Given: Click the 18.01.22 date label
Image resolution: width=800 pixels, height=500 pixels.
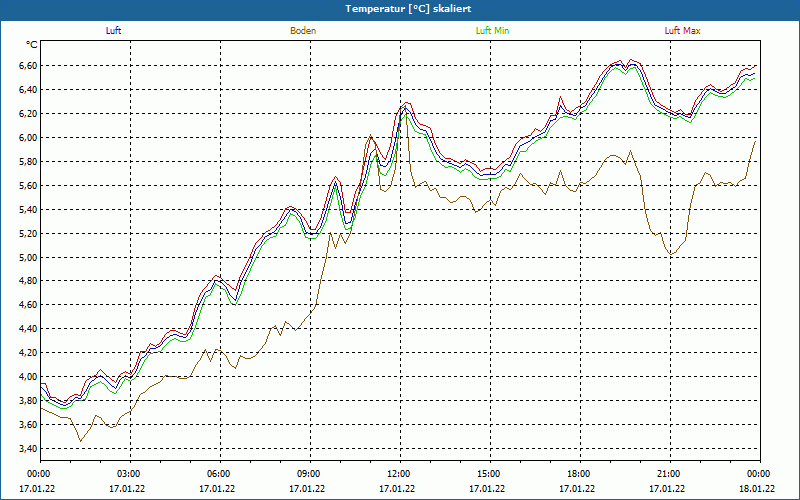Looking at the screenshot, I should 757,489.
